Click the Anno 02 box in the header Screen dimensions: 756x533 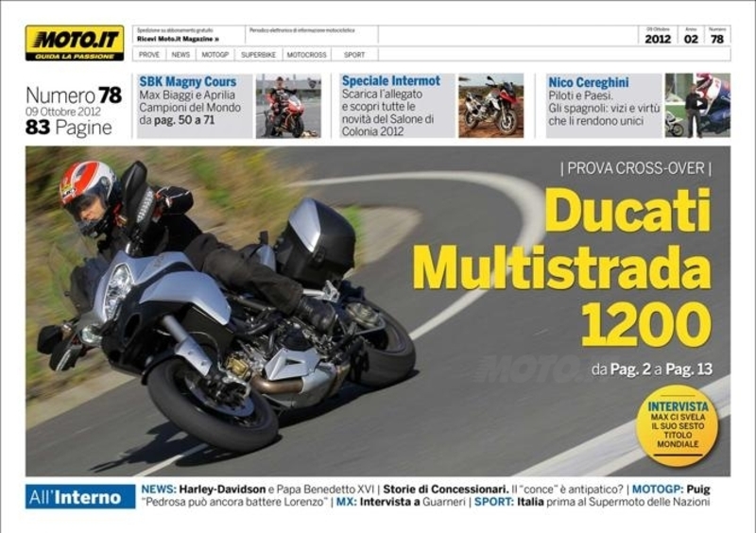click(x=691, y=36)
